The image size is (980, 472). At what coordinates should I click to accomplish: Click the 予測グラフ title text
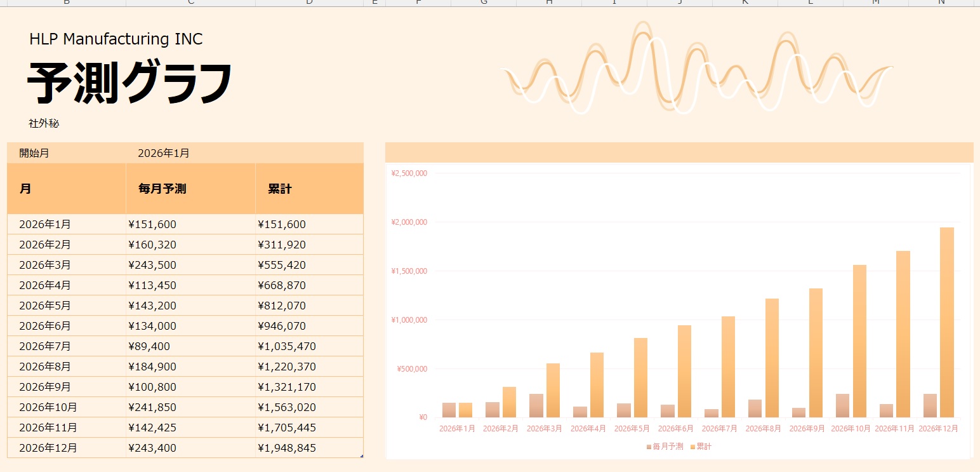(x=129, y=83)
